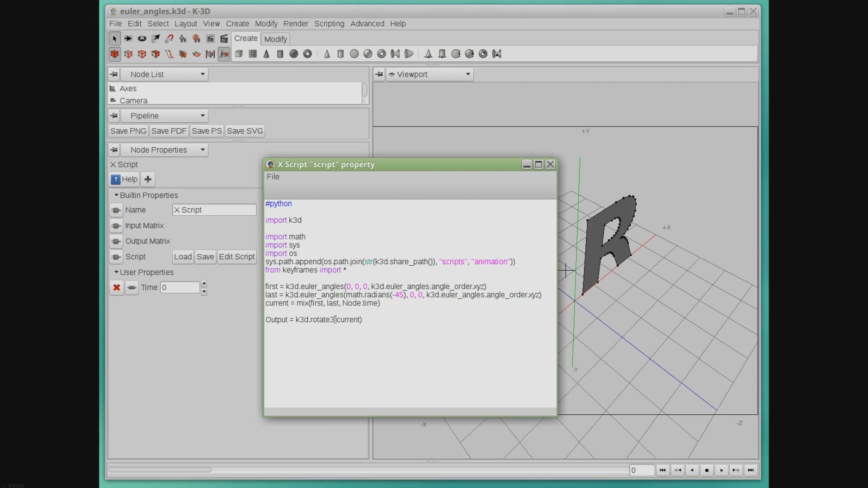Open the Scripting menu
The image size is (868, 488).
(x=329, y=23)
